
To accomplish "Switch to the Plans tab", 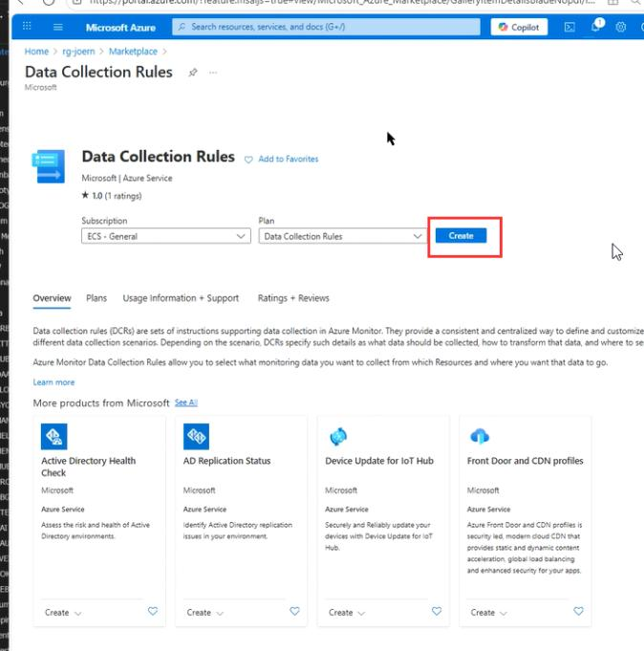I will click(x=97, y=298).
